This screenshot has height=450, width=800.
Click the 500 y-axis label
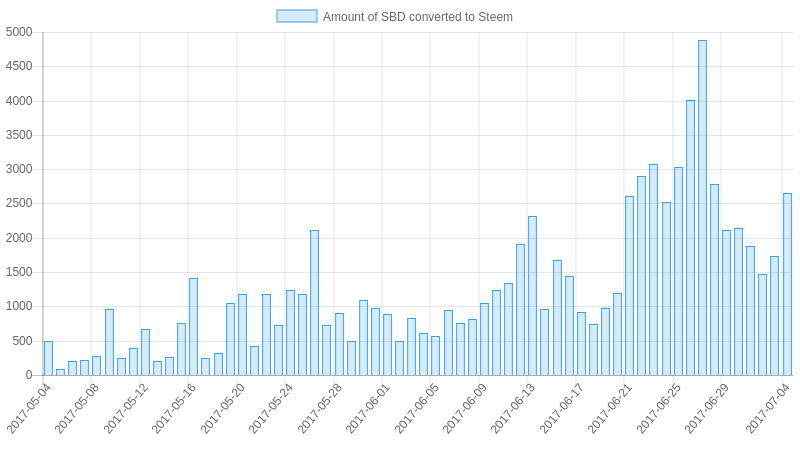pyautogui.click(x=22, y=341)
